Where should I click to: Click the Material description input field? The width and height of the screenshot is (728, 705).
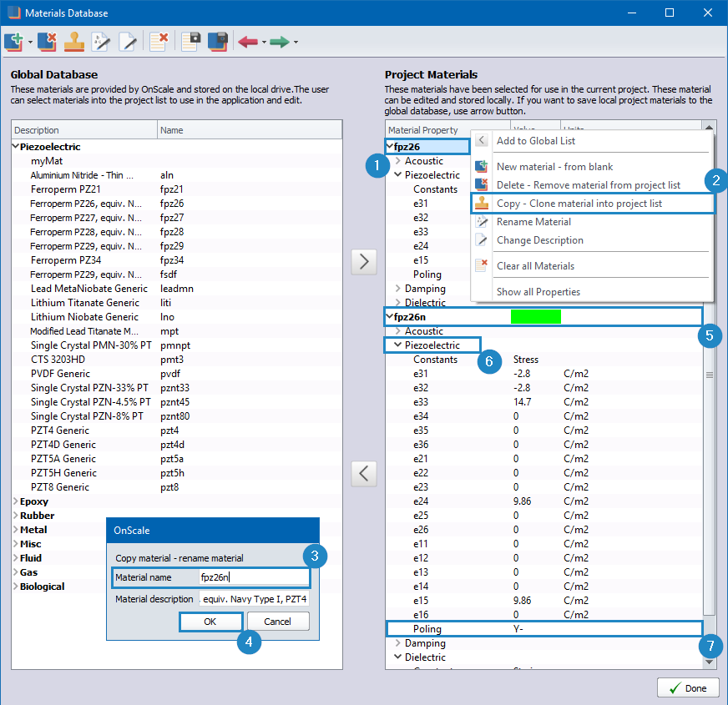tap(254, 599)
